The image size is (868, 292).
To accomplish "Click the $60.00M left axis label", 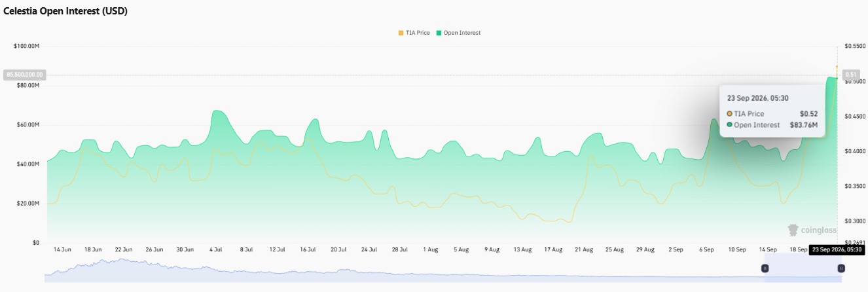I will coord(29,124).
